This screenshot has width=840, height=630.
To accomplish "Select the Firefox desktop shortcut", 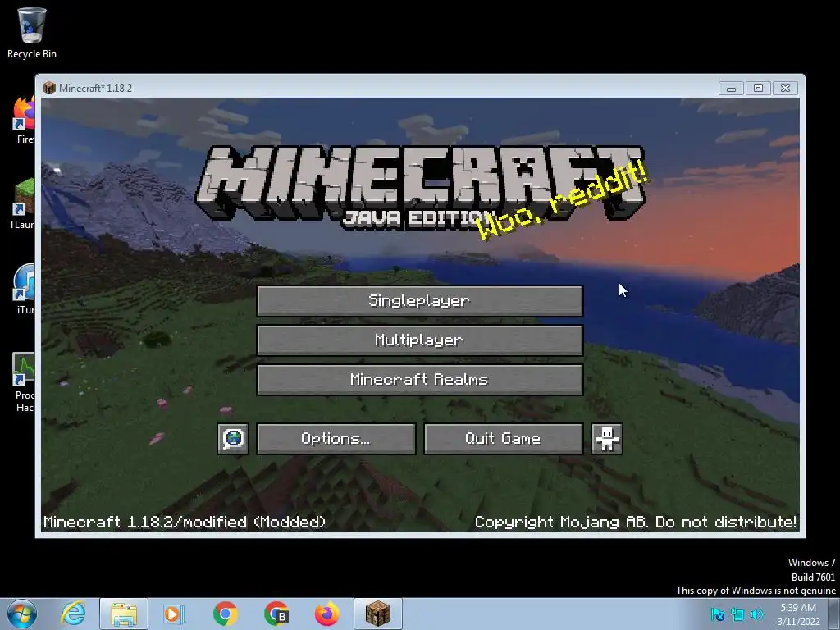I will [x=24, y=120].
